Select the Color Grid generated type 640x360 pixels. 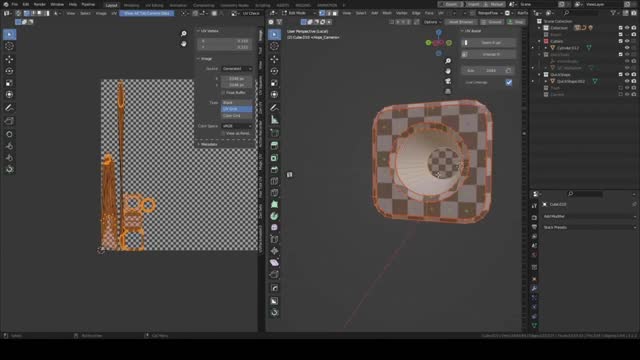(x=237, y=116)
